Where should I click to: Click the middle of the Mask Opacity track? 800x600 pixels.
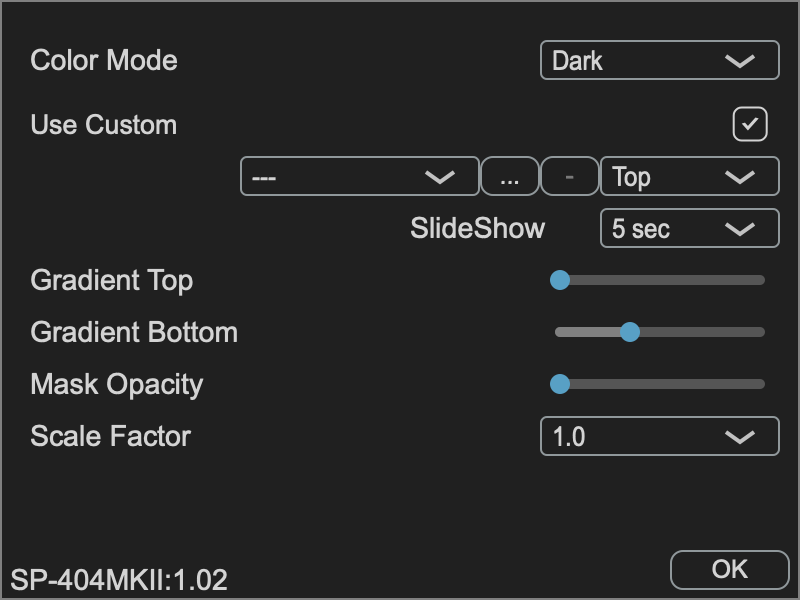point(660,384)
